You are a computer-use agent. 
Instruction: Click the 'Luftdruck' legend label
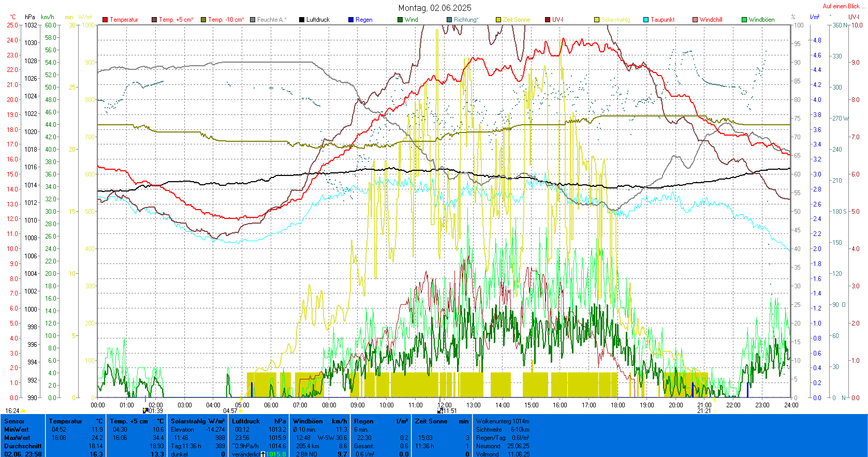[x=318, y=20]
